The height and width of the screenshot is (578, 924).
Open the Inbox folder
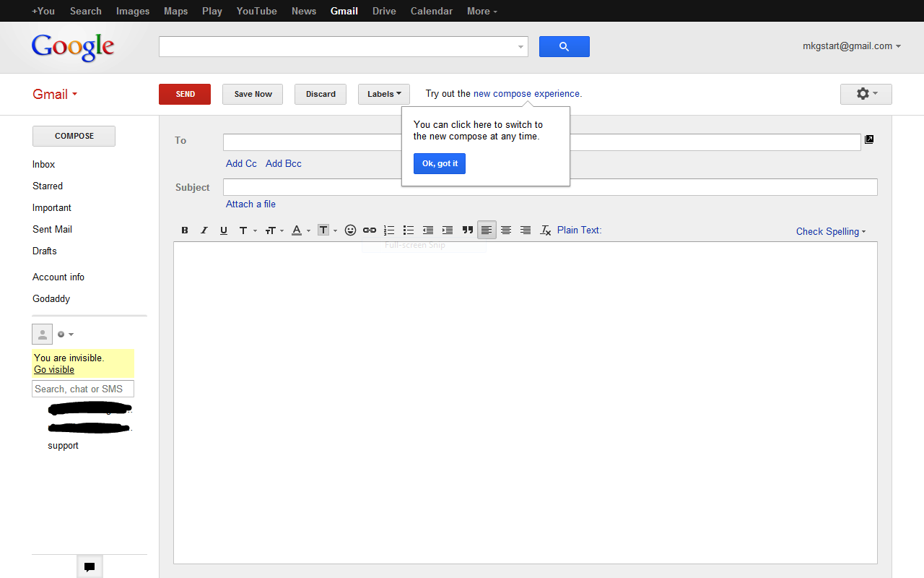pos(44,165)
